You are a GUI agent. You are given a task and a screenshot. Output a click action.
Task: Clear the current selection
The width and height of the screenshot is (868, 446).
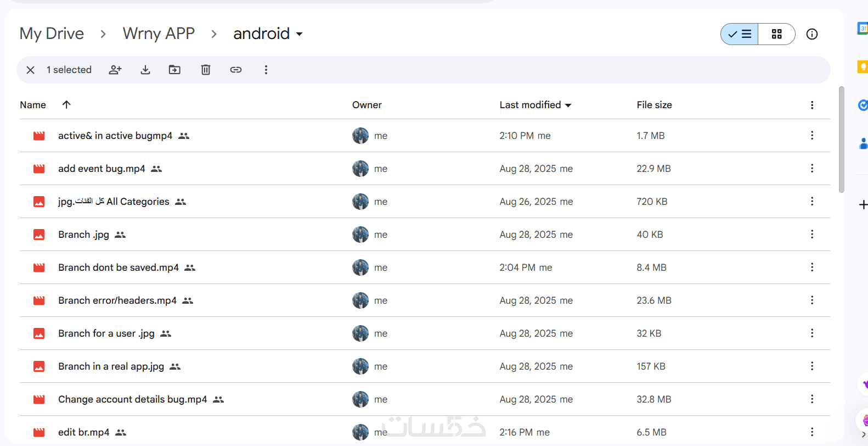(31, 70)
